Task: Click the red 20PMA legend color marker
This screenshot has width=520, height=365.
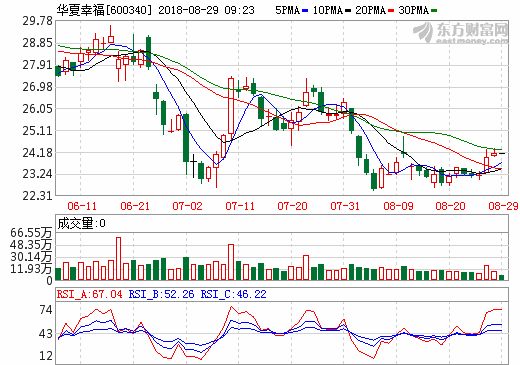Action: coord(391,10)
